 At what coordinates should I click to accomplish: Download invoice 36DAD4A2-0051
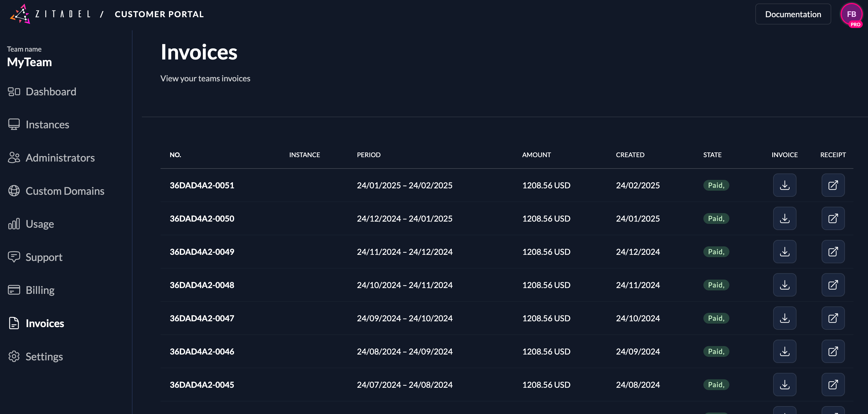(x=785, y=185)
